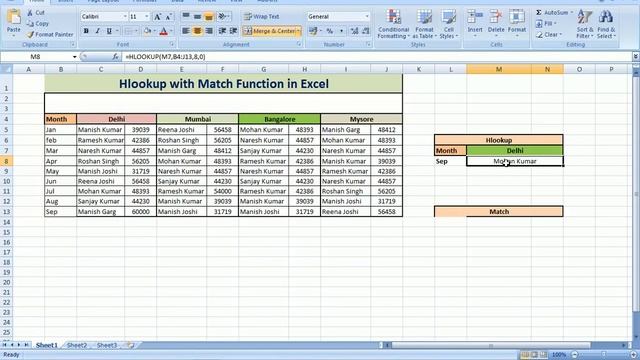This screenshot has height=360, width=640.
Task: Select column M header
Action: (499, 69)
